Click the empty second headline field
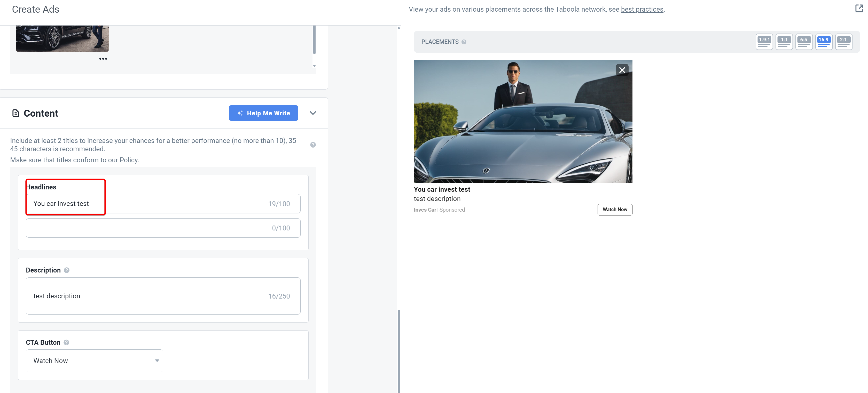 click(x=163, y=228)
